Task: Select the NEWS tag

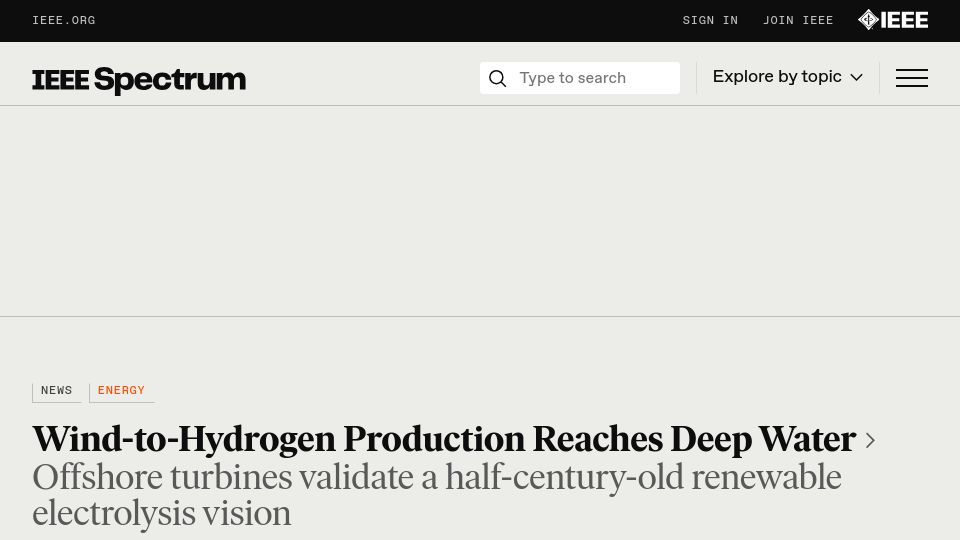Action: (x=56, y=391)
